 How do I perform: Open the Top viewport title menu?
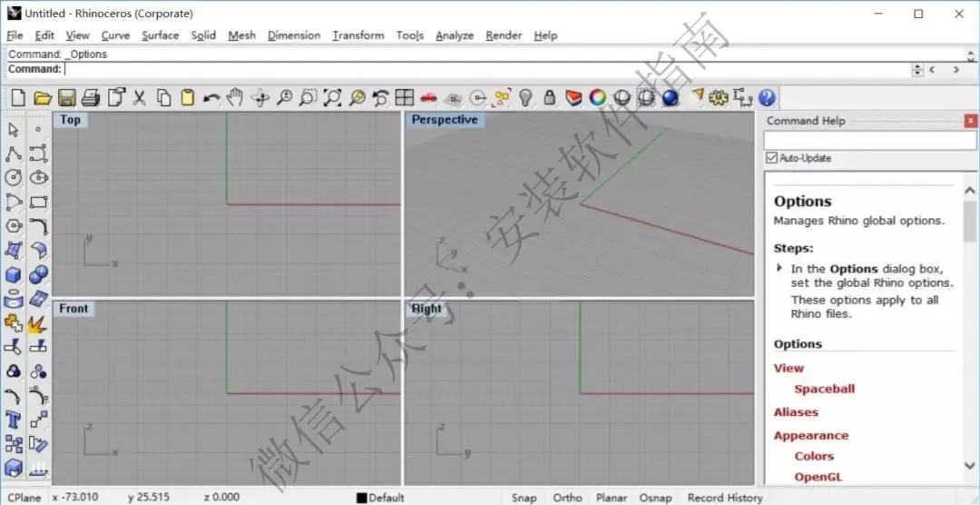pyautogui.click(x=70, y=120)
